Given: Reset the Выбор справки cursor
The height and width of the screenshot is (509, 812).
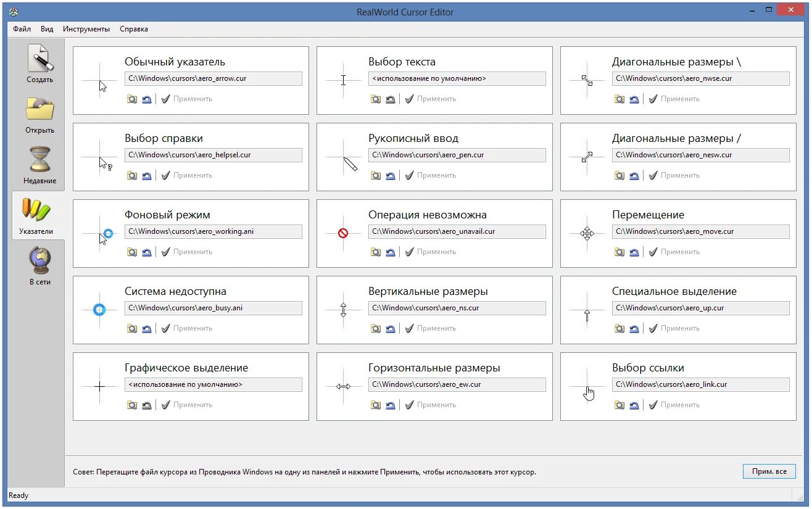Looking at the screenshot, I should [147, 175].
